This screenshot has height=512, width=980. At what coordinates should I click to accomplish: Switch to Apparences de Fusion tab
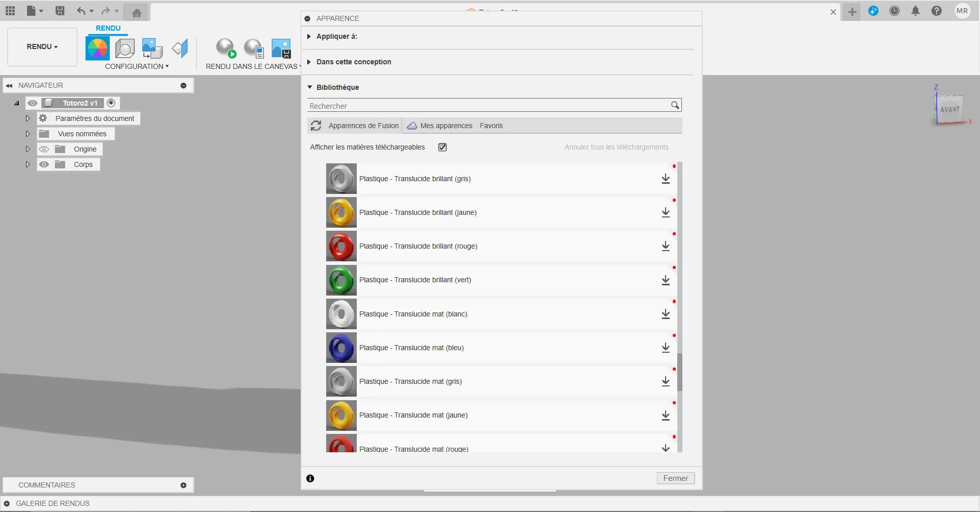click(x=363, y=126)
